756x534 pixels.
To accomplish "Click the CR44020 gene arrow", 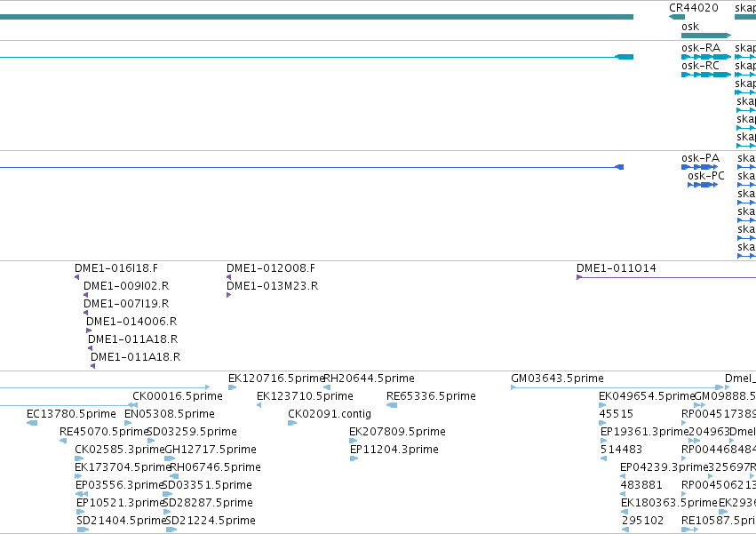I will point(676,17).
